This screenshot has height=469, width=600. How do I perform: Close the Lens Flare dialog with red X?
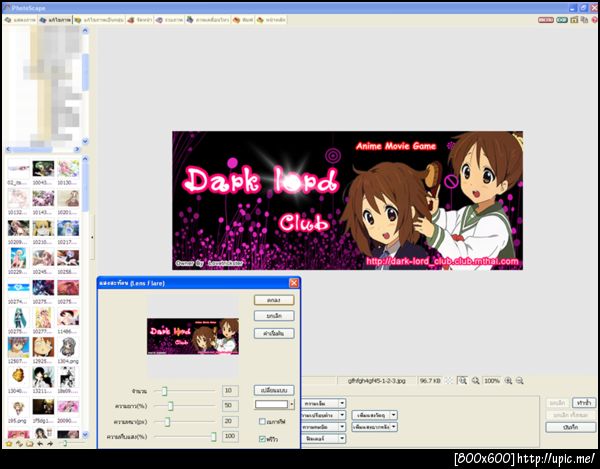(x=293, y=283)
